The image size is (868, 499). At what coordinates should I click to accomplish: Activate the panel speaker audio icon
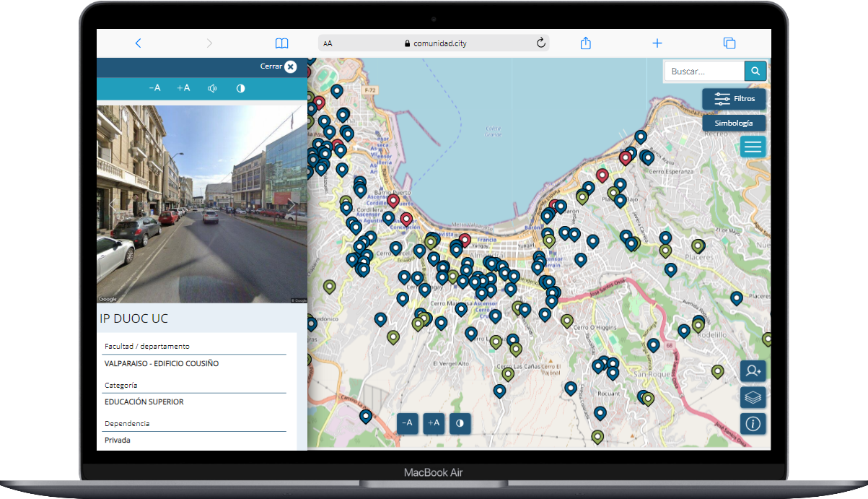click(212, 88)
